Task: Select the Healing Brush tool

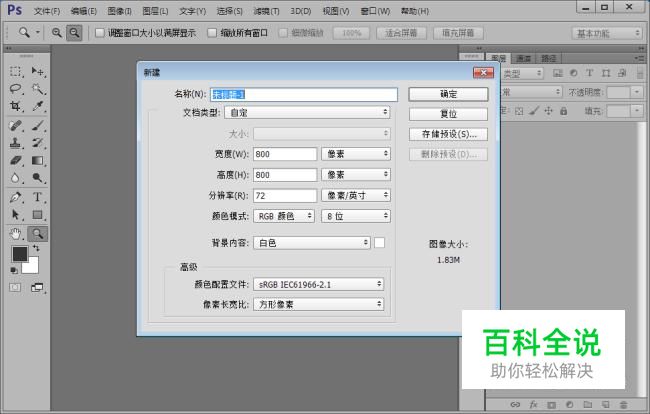Action: coord(16,126)
